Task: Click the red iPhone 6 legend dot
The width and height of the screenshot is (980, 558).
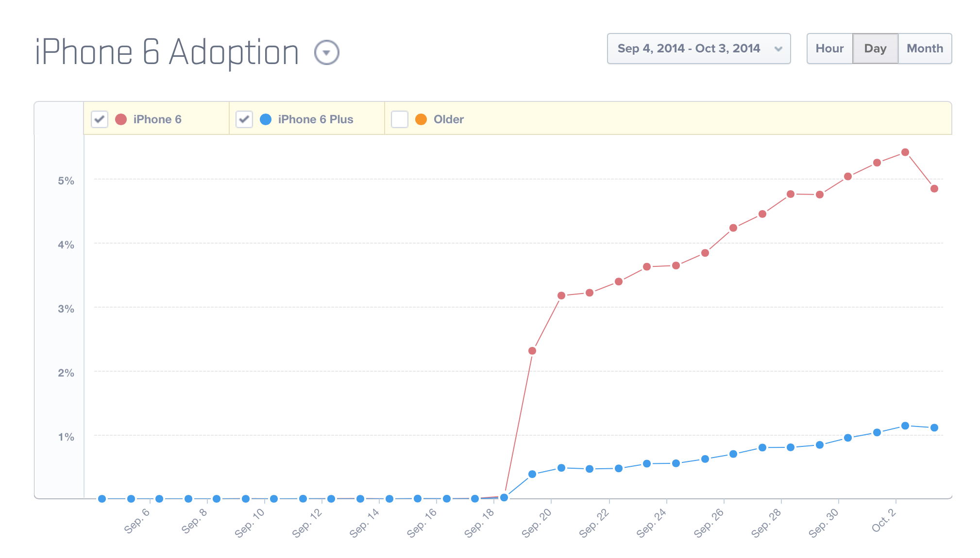Action: (121, 119)
